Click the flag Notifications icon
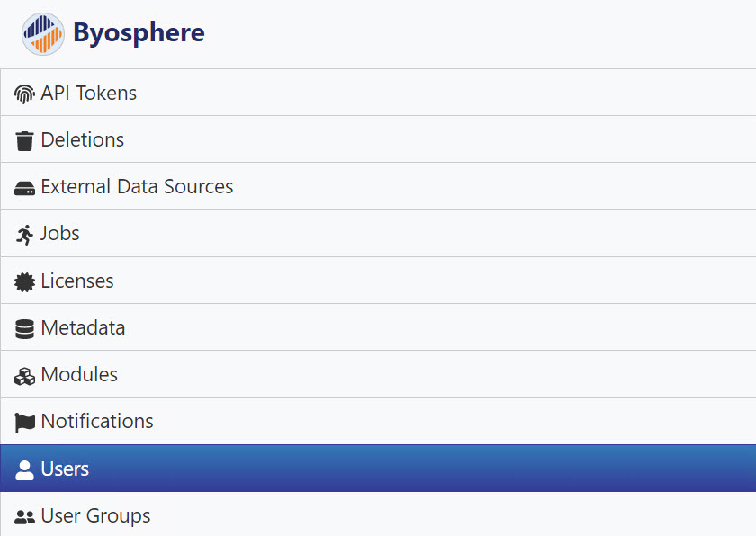 pos(24,423)
